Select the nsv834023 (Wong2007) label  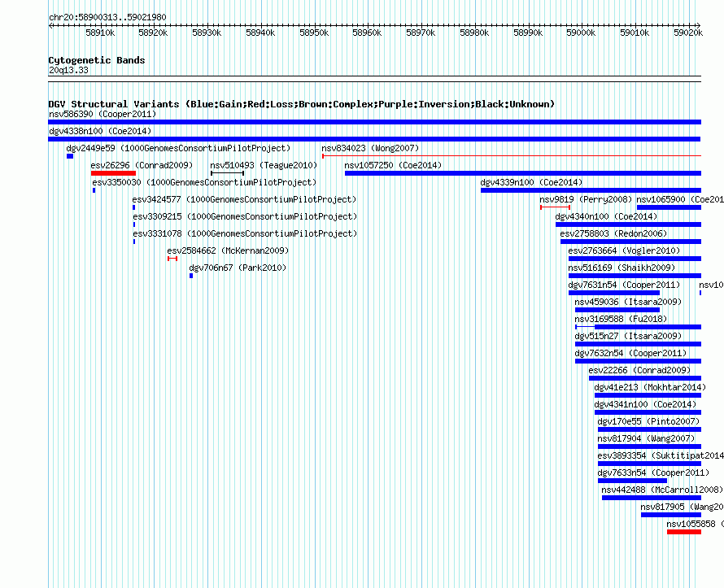370,148
